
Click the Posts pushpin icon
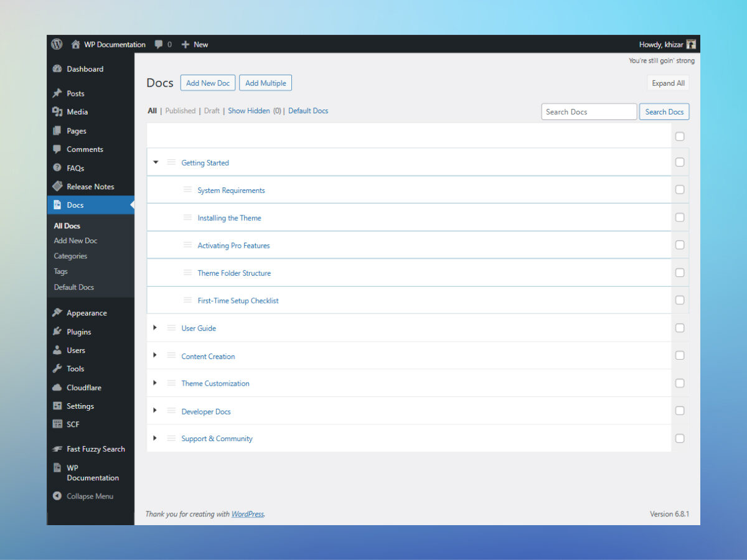pos(57,93)
